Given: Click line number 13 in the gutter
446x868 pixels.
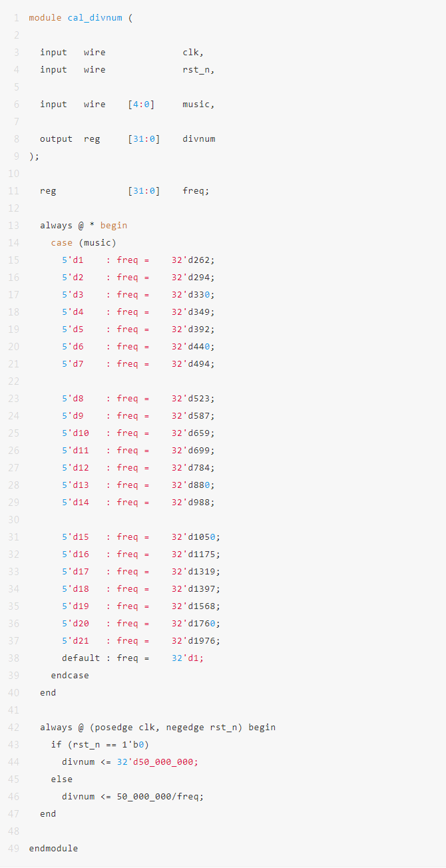Looking at the screenshot, I should click(14, 226).
